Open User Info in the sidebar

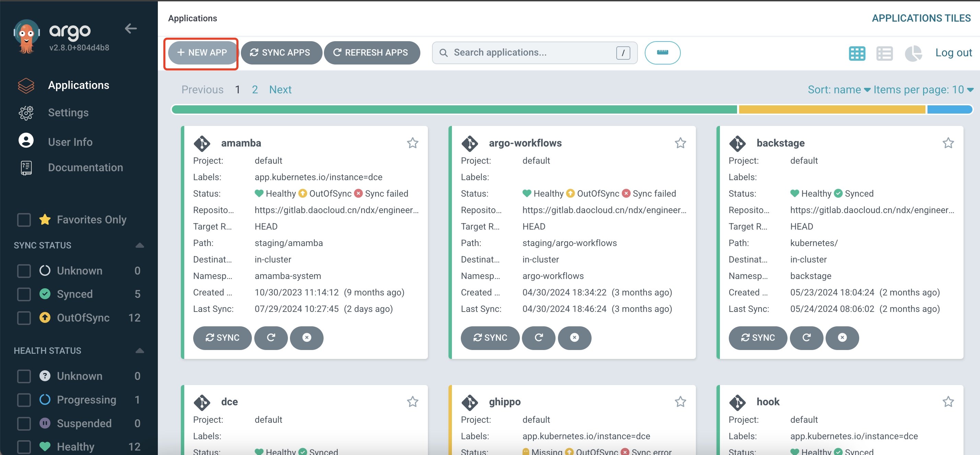click(x=70, y=142)
